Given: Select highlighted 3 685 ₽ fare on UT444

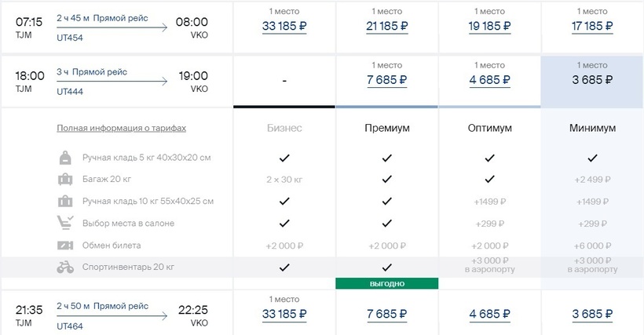Looking at the screenshot, I should click(592, 80).
